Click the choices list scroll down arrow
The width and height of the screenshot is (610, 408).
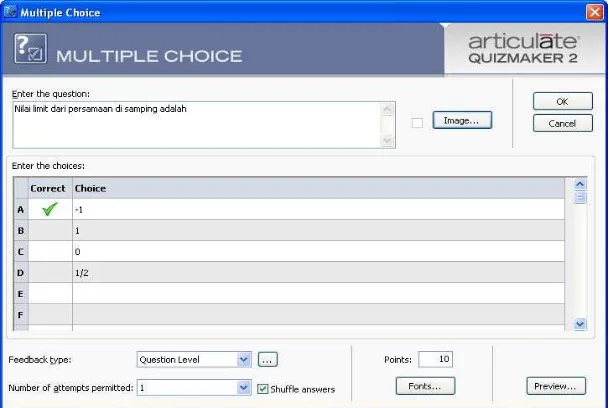(580, 324)
